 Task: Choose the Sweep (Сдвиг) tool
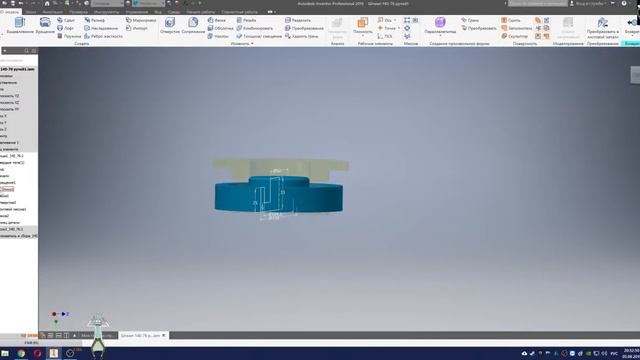pos(66,20)
